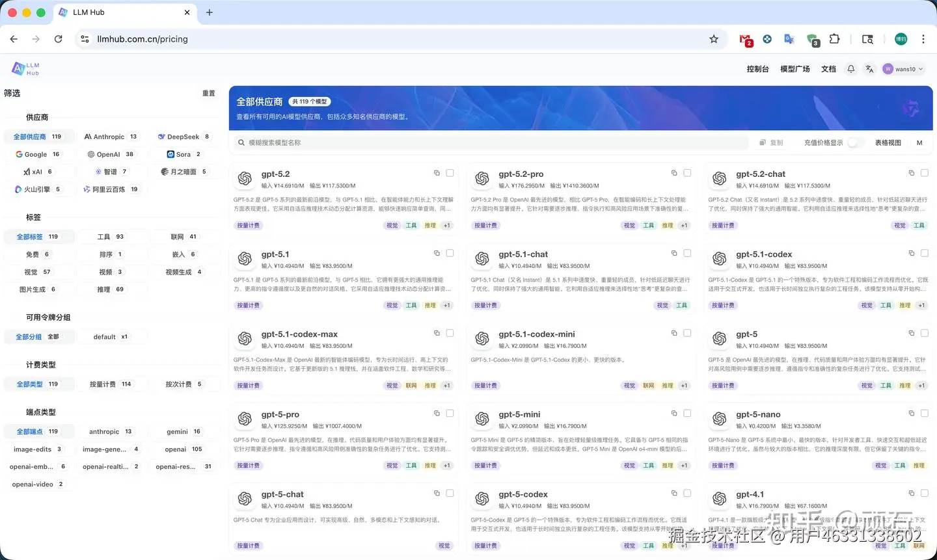This screenshot has height=560, width=937.
Task: Bookmark this page with the star
Action: pyautogui.click(x=714, y=39)
